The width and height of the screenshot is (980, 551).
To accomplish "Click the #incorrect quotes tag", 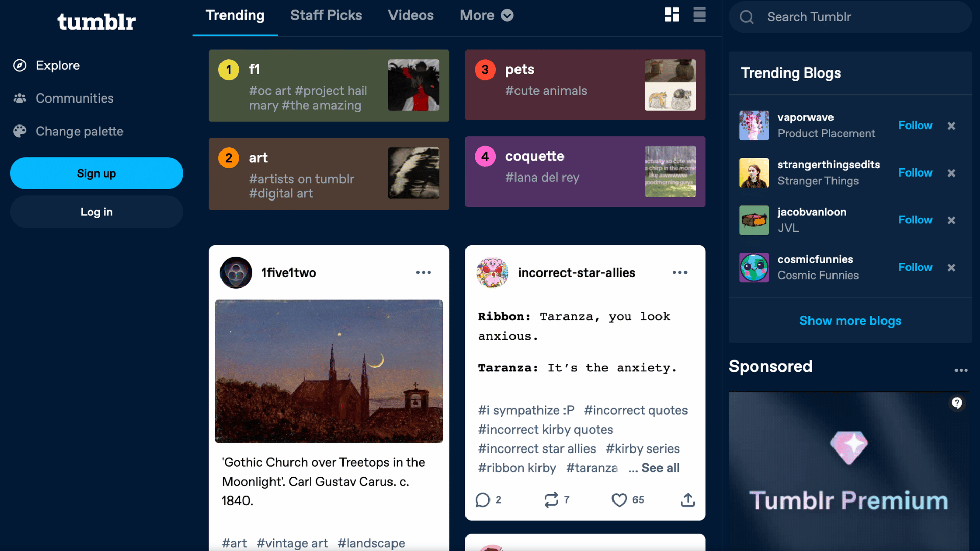I will (636, 410).
